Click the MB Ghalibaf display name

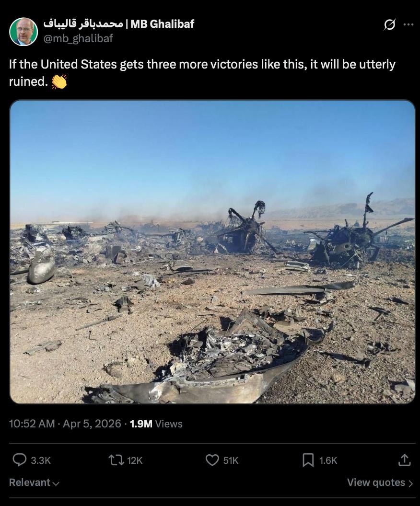pos(119,24)
